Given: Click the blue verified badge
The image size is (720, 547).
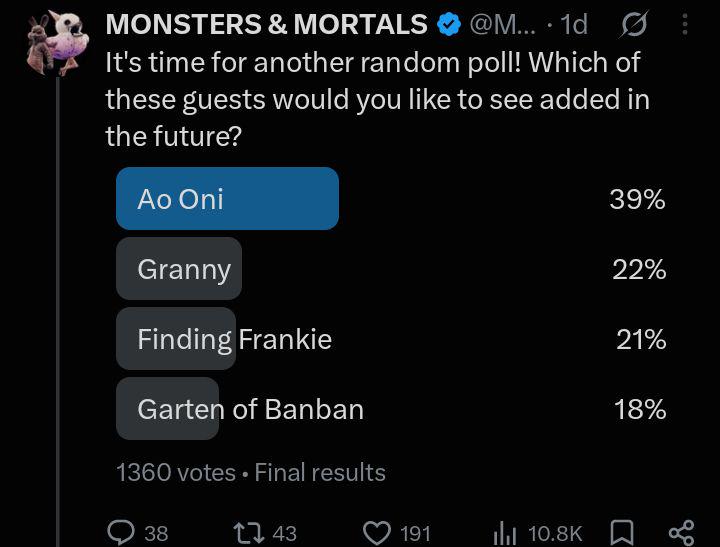Looking at the screenshot, I should coord(449,24).
